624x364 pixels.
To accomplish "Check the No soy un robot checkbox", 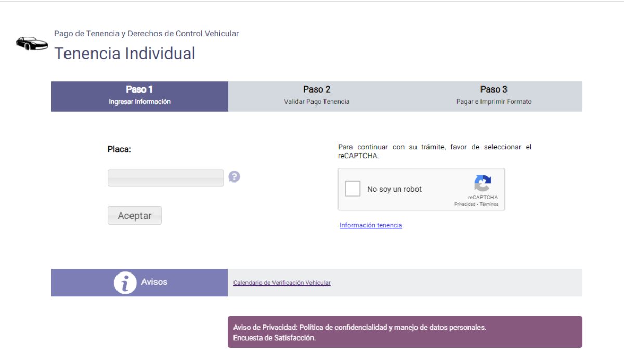I will coord(353,189).
